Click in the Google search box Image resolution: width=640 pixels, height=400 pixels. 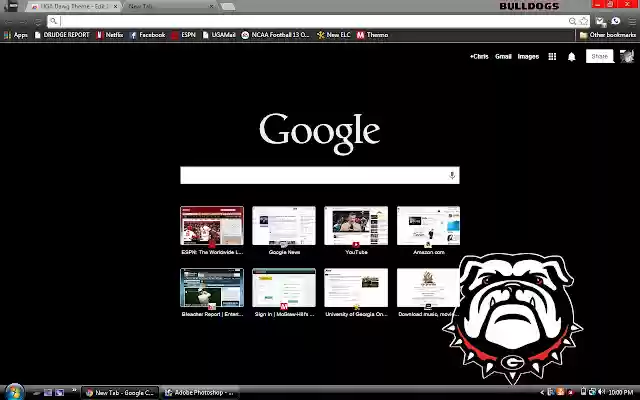point(320,175)
